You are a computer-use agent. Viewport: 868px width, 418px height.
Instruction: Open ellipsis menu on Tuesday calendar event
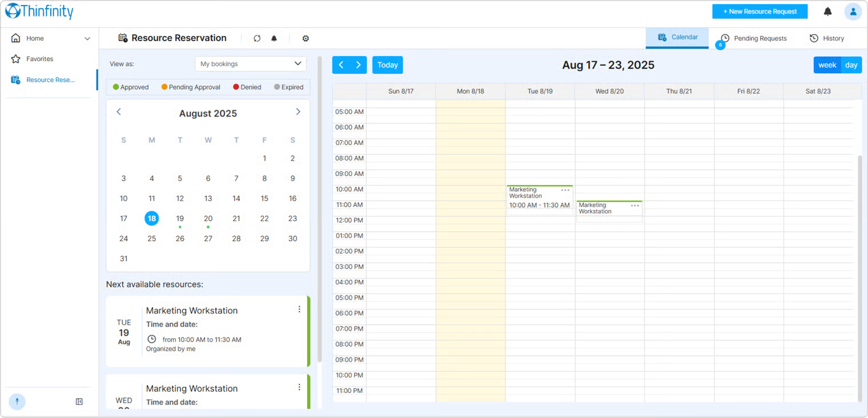coord(565,190)
